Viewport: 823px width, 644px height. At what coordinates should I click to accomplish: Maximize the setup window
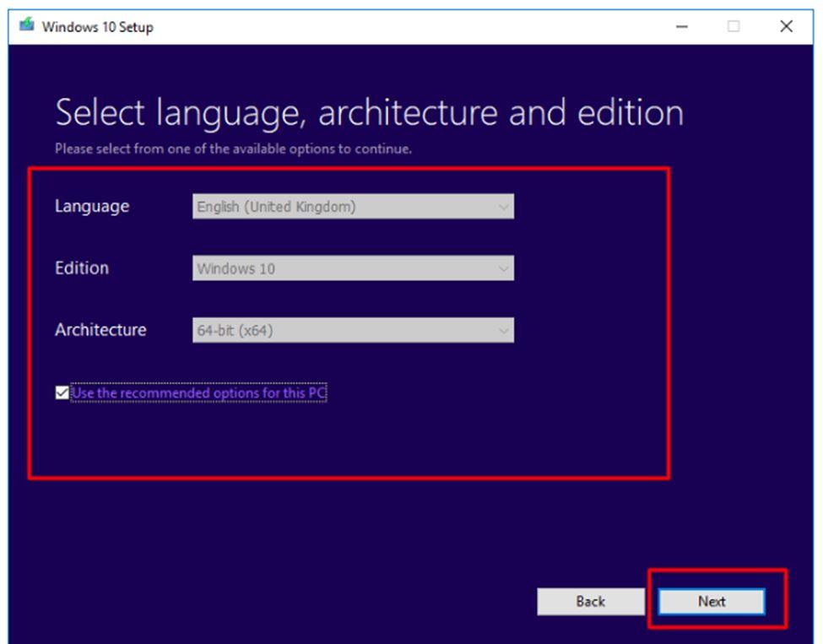point(734,26)
